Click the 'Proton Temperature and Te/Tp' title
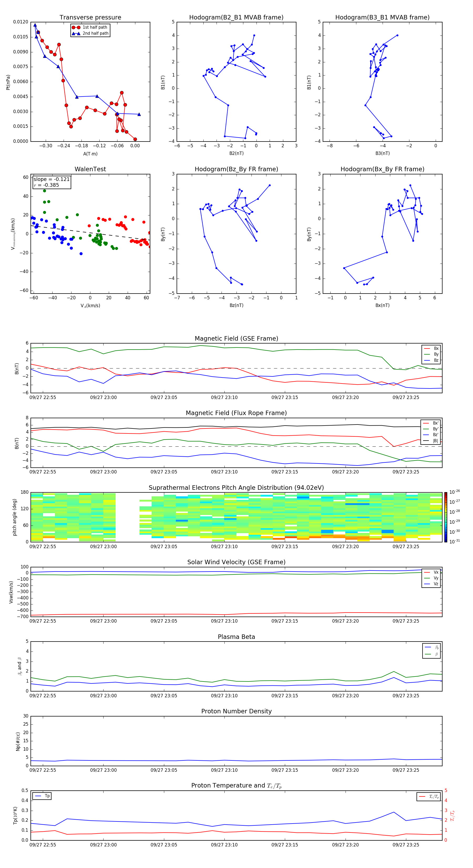The width and height of the screenshot is (473, 868). coord(236,786)
